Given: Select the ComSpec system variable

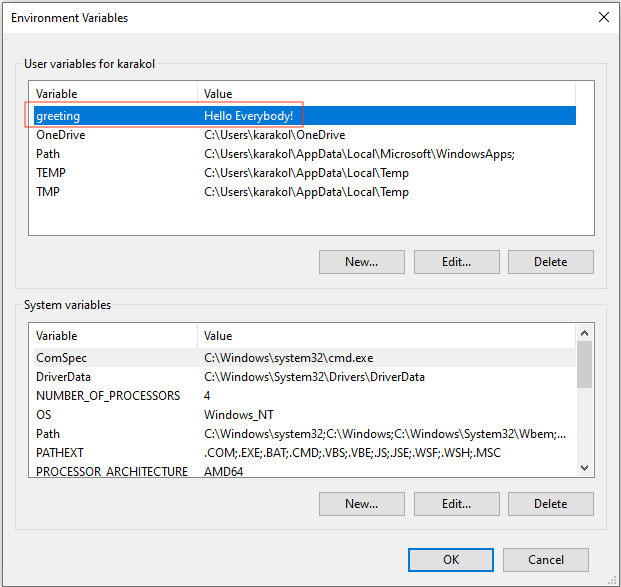Looking at the screenshot, I should coord(305,358).
